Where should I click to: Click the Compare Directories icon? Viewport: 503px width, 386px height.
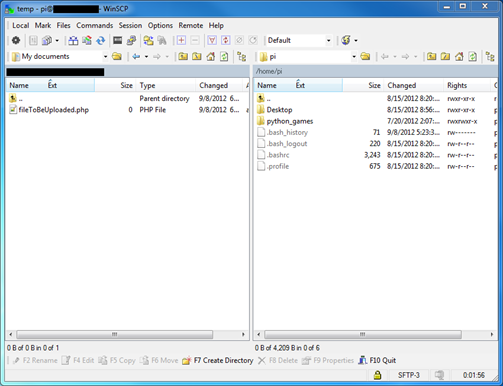tap(73, 40)
